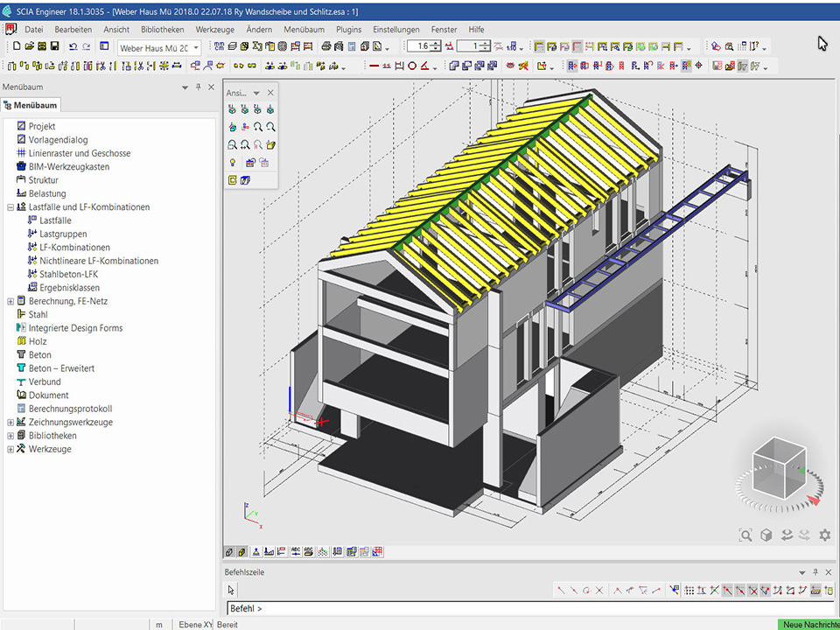Click the Redo arrow icon
Viewport: 840px width, 630px height.
[x=86, y=46]
